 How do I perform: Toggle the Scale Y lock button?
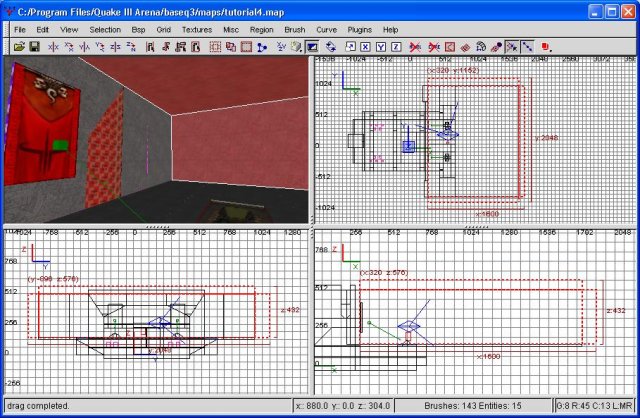click(381, 47)
